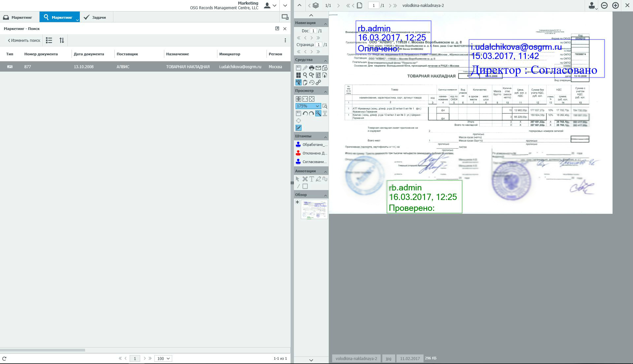633x364 pixels.
Task: Open the page size 100 dropdown
Action: [163, 358]
